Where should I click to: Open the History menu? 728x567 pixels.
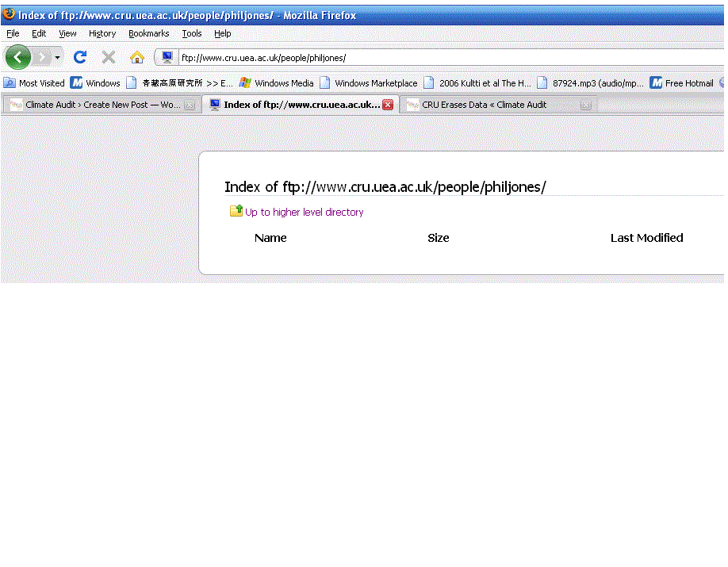(x=102, y=33)
